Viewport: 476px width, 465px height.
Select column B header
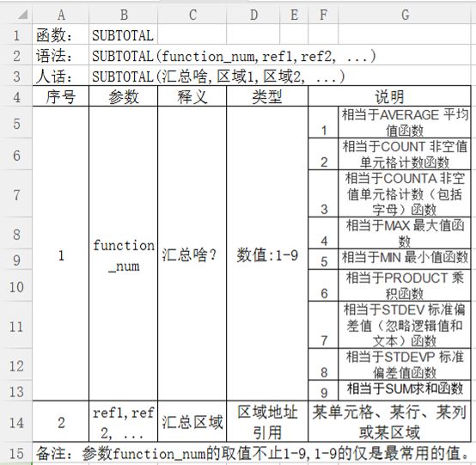pos(124,15)
